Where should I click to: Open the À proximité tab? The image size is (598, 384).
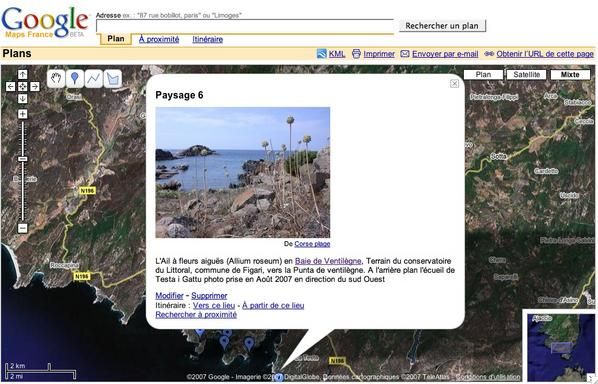pos(159,39)
